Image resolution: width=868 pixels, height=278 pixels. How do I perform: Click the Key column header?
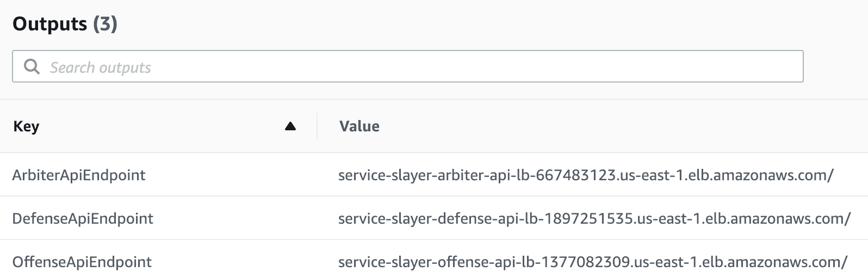pos(26,127)
